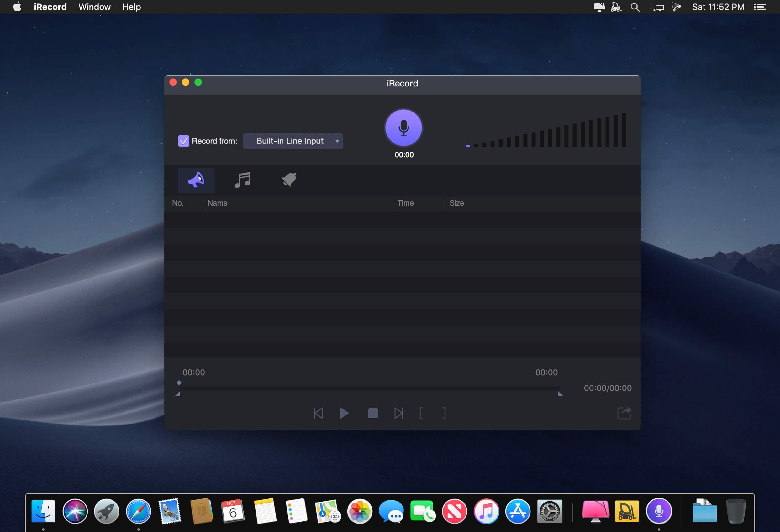This screenshot has width=780, height=532.
Task: Click the paper plane menu bar icon
Action: click(x=677, y=7)
